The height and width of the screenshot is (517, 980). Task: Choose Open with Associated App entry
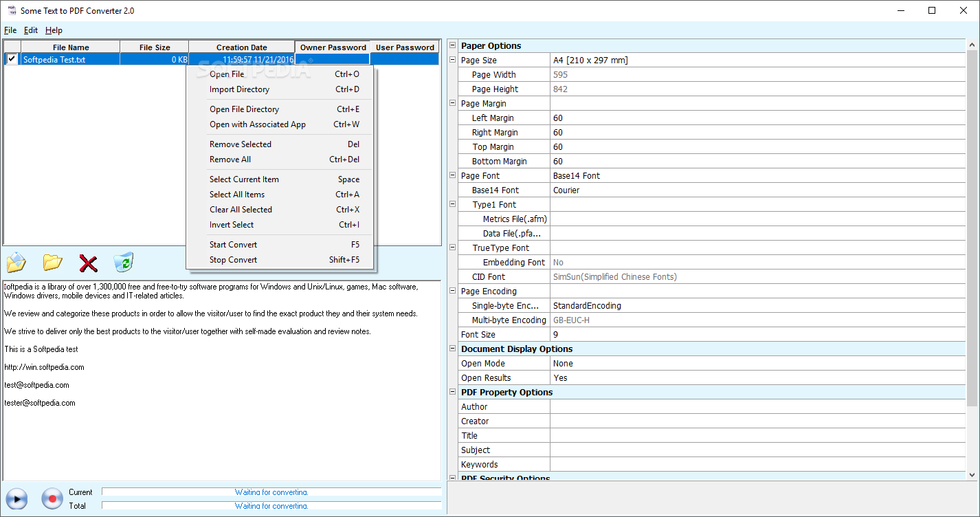[280, 124]
